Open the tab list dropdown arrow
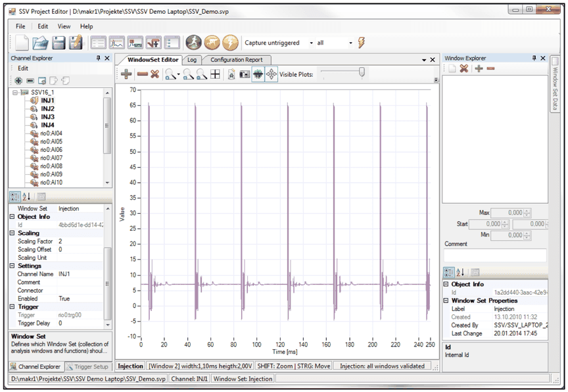Image resolution: width=568 pixels, height=392 pixels. point(424,60)
